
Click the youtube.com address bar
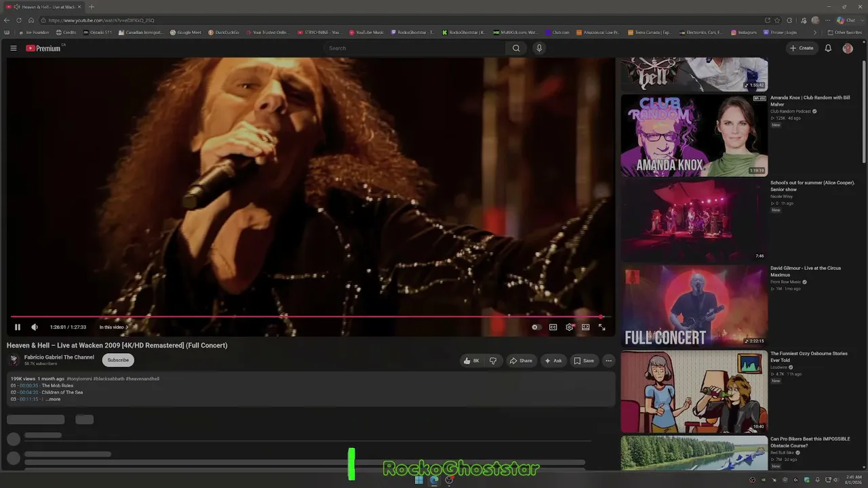pyautogui.click(x=400, y=20)
